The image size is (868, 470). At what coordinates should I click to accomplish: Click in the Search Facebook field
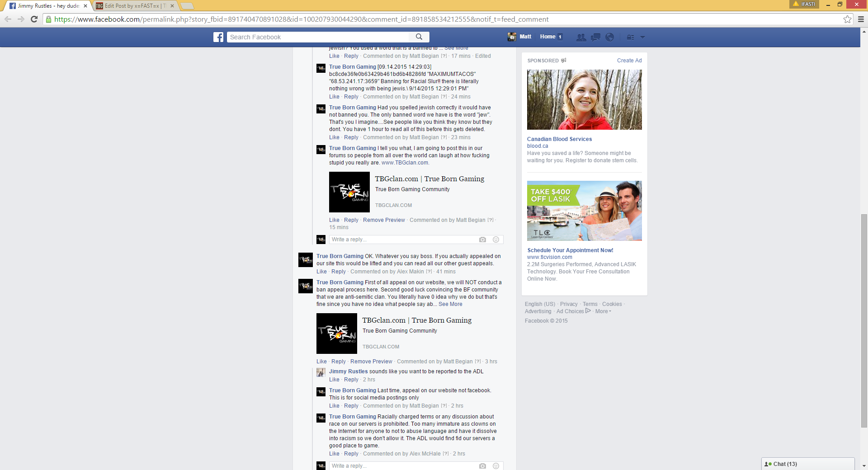click(x=319, y=37)
